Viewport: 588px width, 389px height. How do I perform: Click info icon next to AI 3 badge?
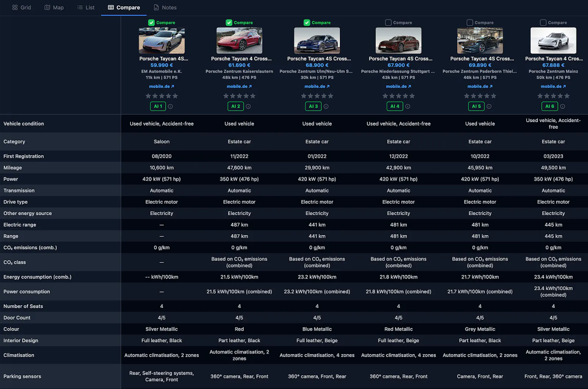[x=326, y=106]
